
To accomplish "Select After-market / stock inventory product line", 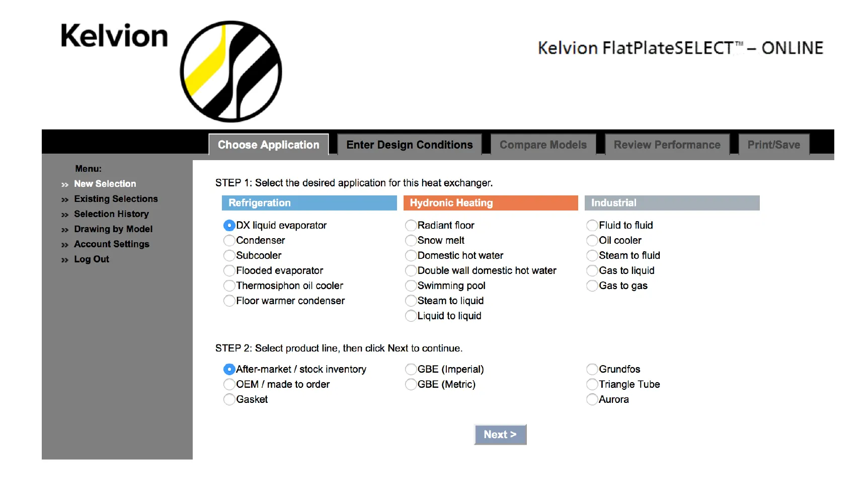I will point(229,369).
